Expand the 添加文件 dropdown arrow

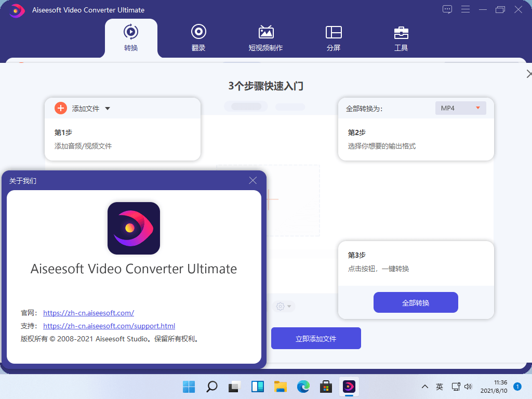(108, 109)
